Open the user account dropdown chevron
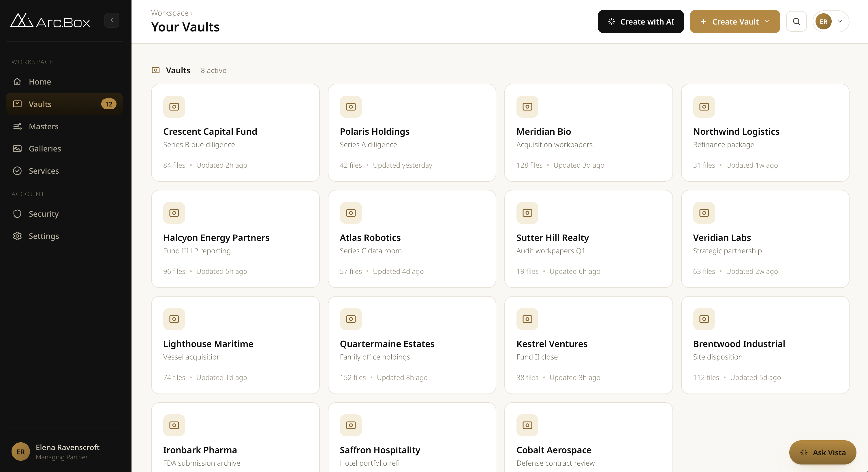The image size is (868, 472). [x=840, y=22]
